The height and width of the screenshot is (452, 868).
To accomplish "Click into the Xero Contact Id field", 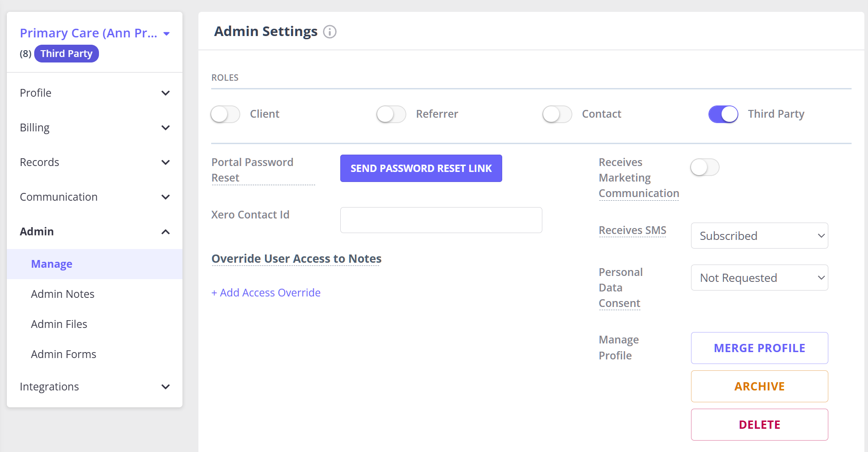I will click(x=441, y=220).
